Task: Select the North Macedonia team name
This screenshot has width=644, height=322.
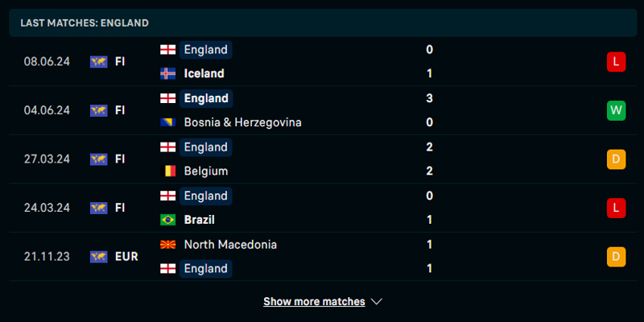Action: pyautogui.click(x=230, y=244)
